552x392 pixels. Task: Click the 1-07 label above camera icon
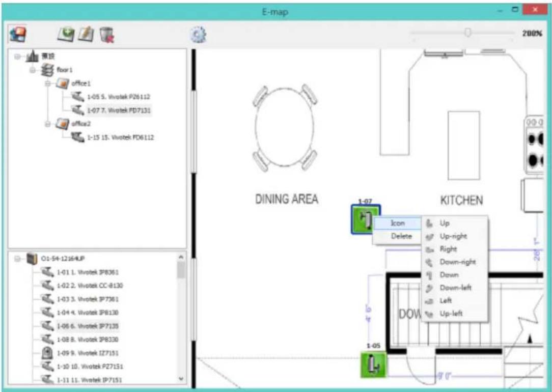click(365, 201)
